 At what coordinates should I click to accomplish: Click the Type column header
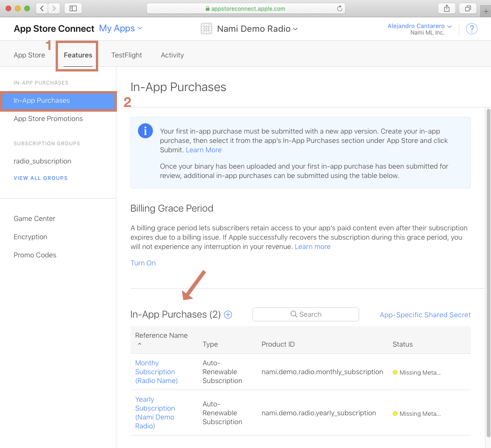pyautogui.click(x=210, y=344)
